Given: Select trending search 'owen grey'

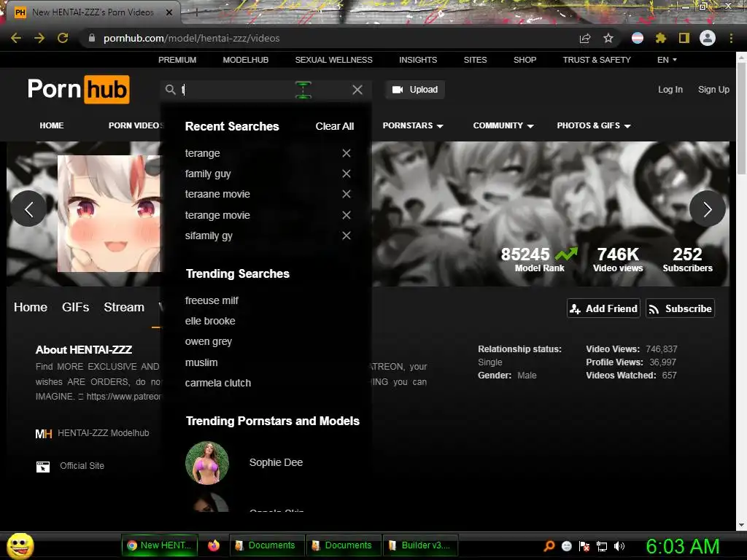Looking at the screenshot, I should coord(209,342).
